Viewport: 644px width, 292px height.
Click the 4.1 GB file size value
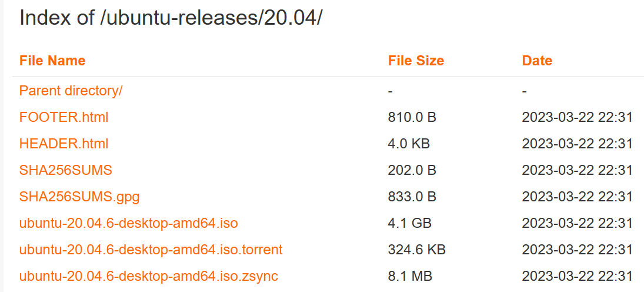pyautogui.click(x=409, y=223)
